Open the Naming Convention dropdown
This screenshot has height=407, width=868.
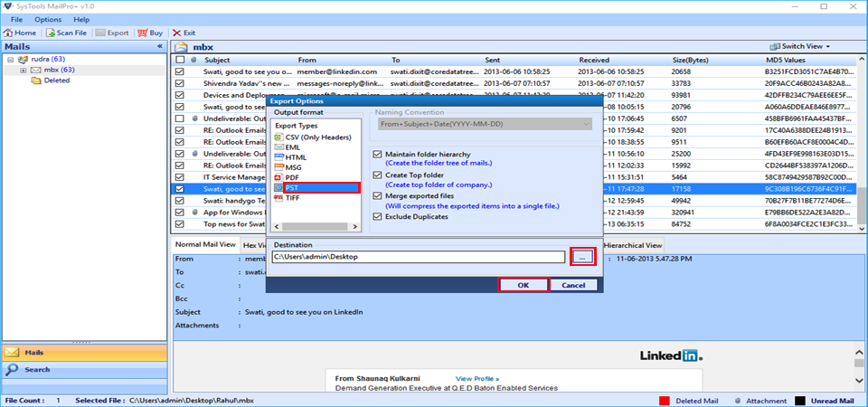tap(485, 124)
